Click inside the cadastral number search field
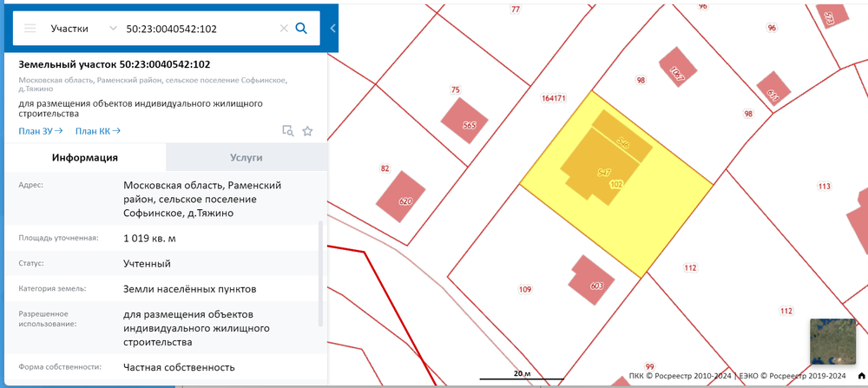 [x=200, y=29]
